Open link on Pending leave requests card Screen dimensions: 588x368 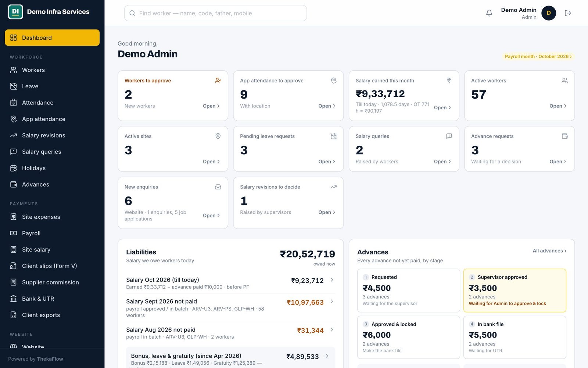click(327, 162)
